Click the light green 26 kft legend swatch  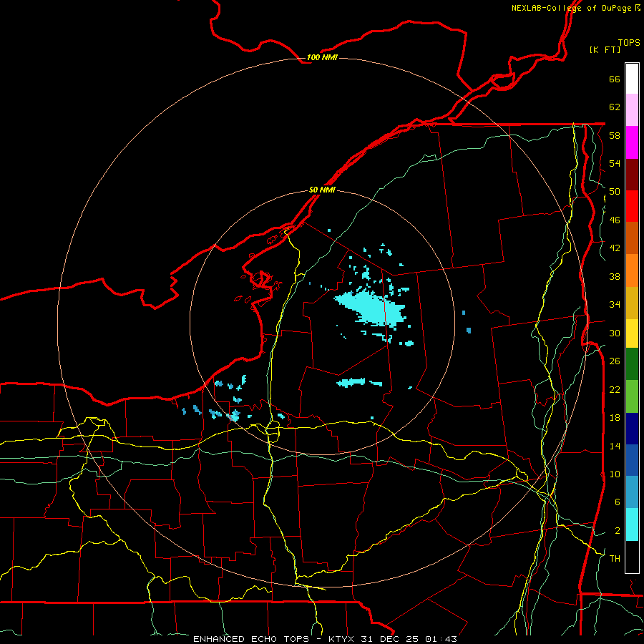point(632,396)
